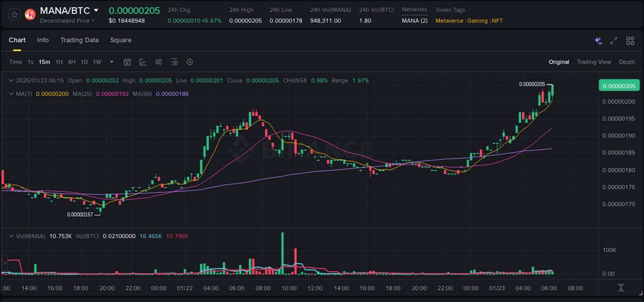Image resolution: width=644 pixels, height=302 pixels.
Task: Switch chart mode to Depth
Action: coord(626,62)
